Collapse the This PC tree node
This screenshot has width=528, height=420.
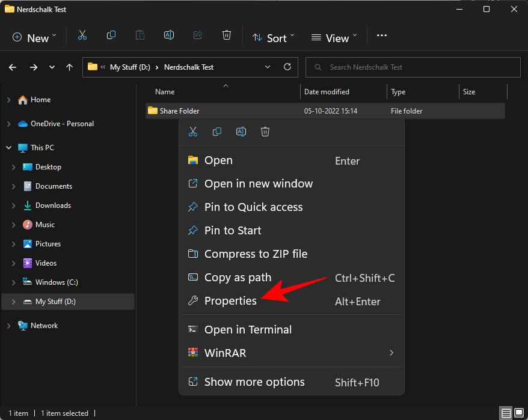9,148
